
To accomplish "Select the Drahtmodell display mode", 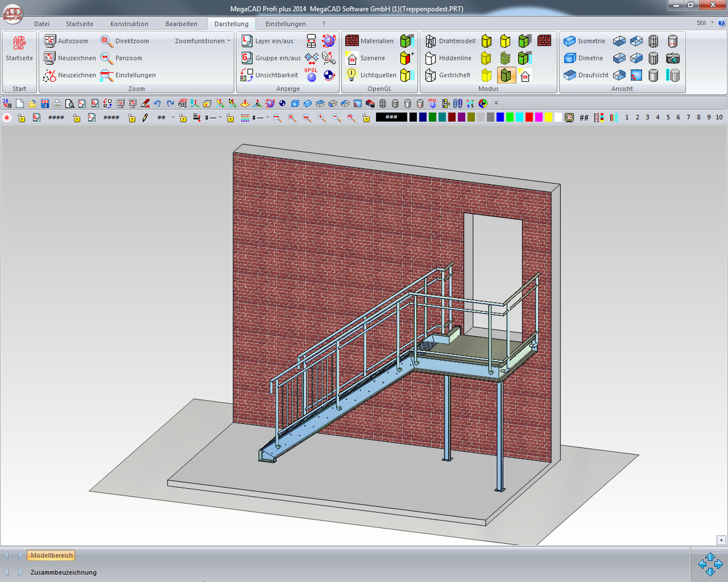I will tap(431, 41).
